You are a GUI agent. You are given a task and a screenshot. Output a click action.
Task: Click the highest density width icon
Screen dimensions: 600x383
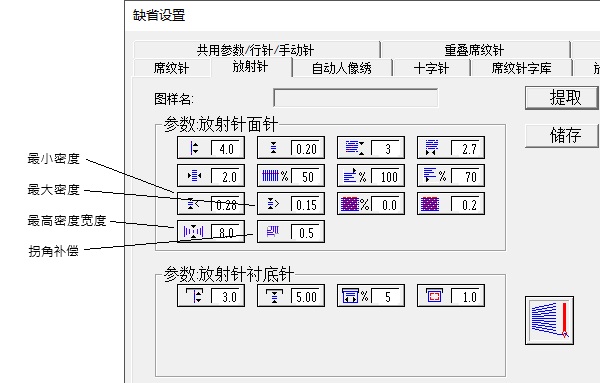click(193, 232)
